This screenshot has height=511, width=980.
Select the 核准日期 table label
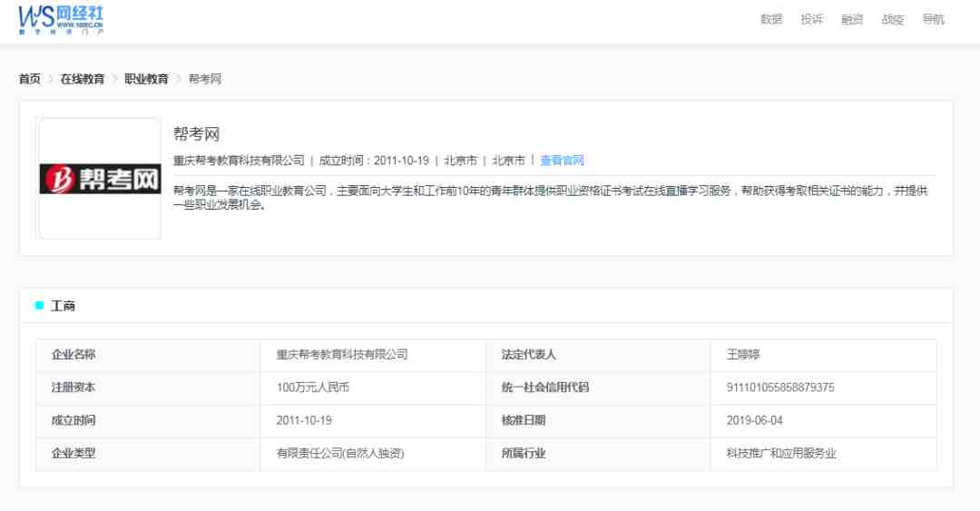[524, 420]
